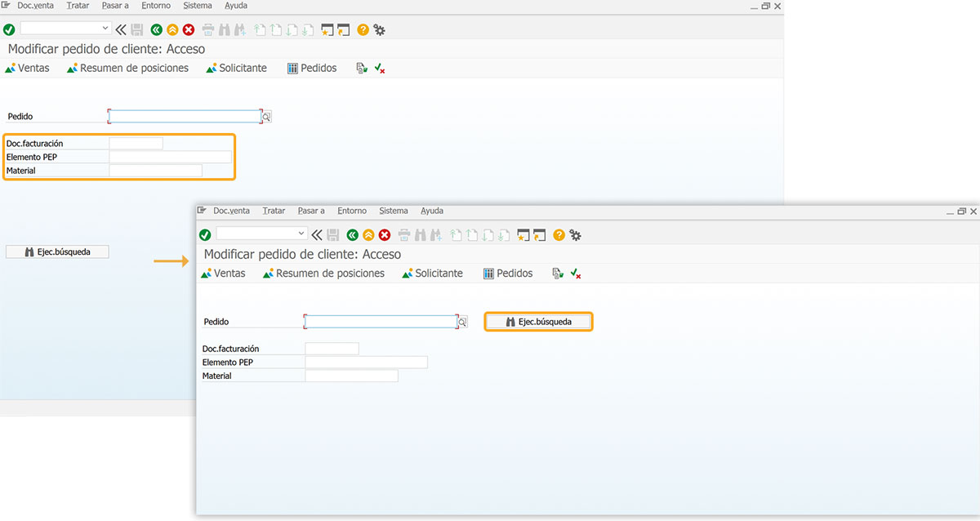Open orange Help icon in front window

point(559,235)
